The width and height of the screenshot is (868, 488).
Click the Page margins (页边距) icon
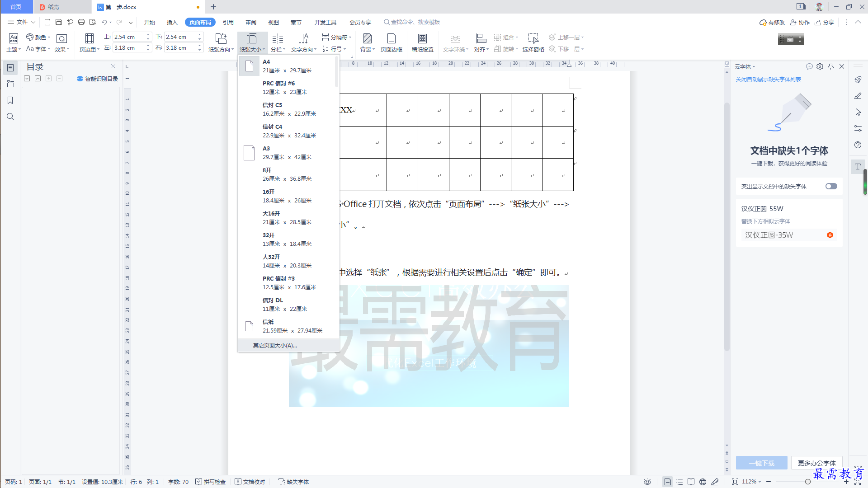90,38
